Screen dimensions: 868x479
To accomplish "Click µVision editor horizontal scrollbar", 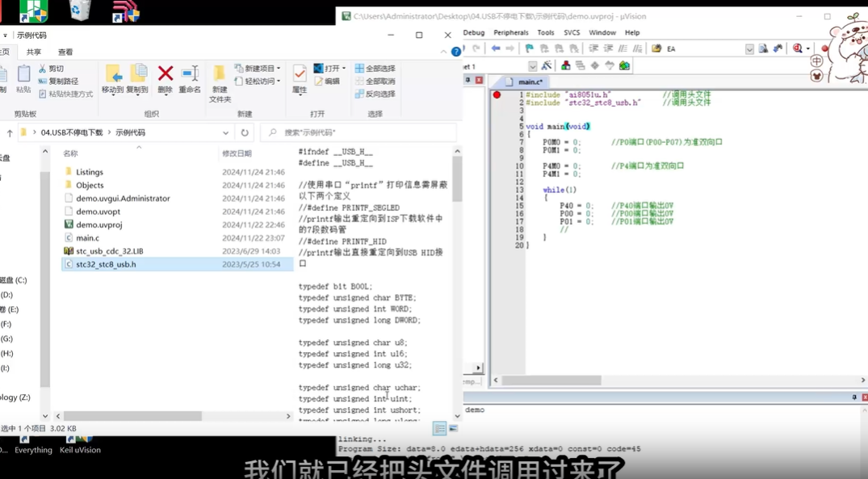I will pyautogui.click(x=551, y=380).
